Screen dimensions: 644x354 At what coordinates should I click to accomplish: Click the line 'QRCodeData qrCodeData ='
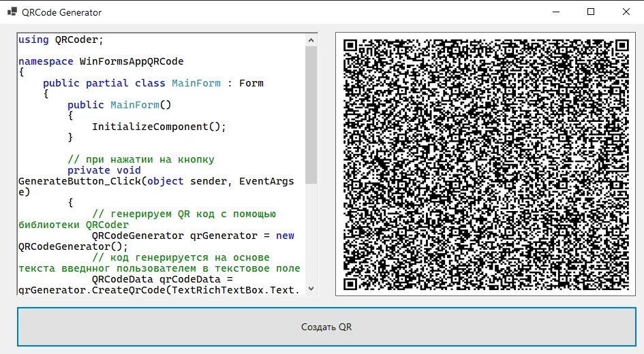[162, 279]
